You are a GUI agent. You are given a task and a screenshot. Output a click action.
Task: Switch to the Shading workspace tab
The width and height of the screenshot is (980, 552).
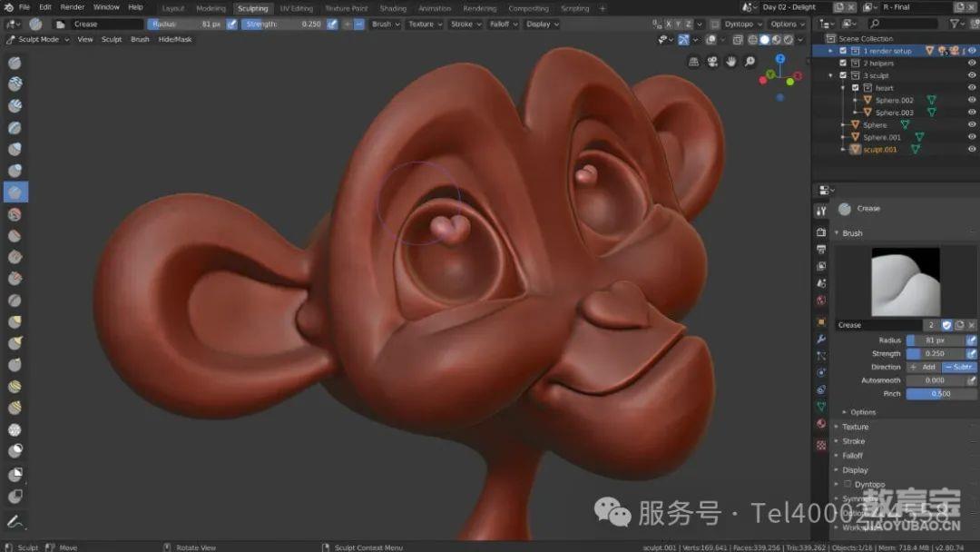[x=393, y=8]
